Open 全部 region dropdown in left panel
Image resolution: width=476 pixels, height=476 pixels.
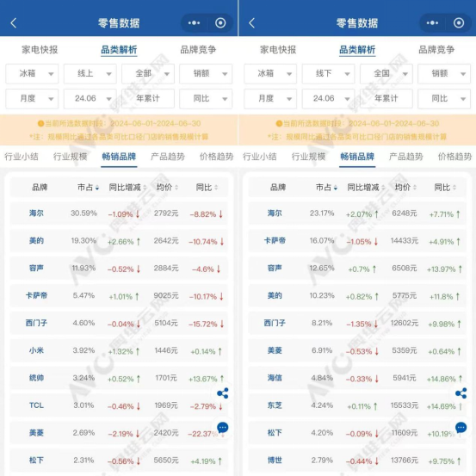coord(148,73)
